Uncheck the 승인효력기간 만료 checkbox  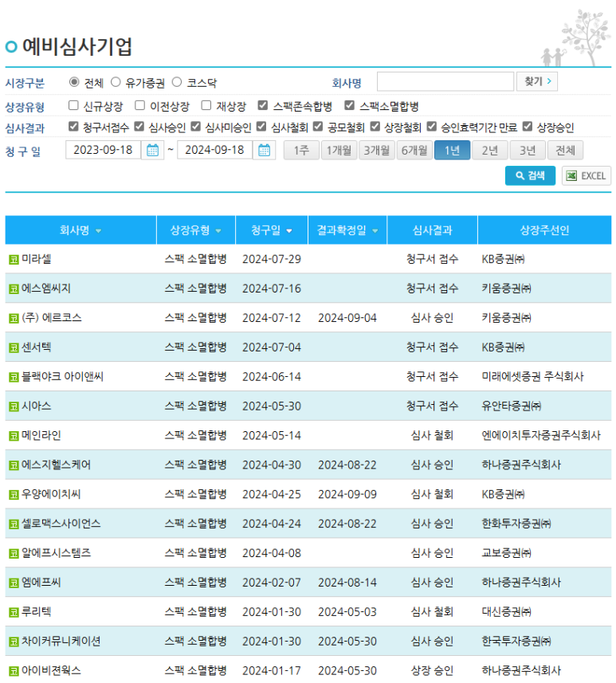click(432, 127)
